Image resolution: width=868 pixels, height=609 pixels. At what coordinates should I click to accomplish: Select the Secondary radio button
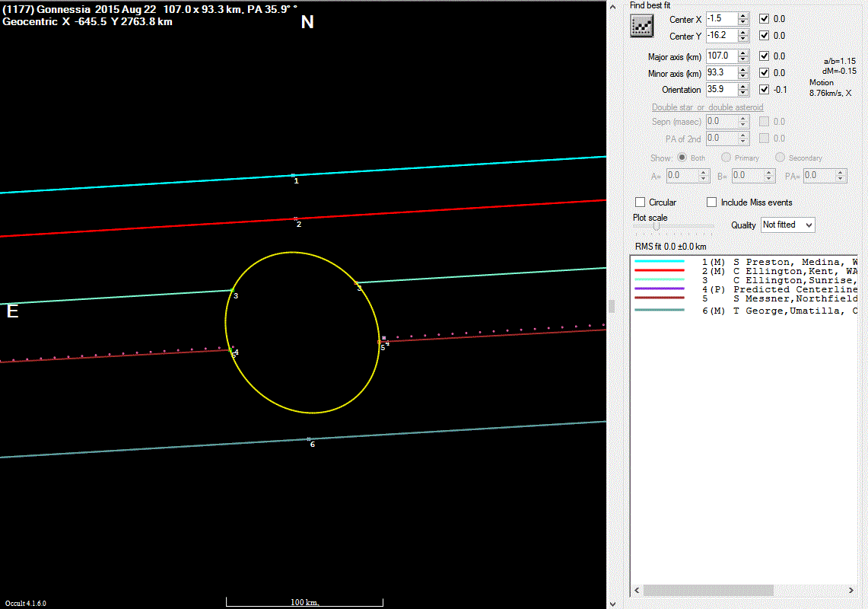coord(780,158)
